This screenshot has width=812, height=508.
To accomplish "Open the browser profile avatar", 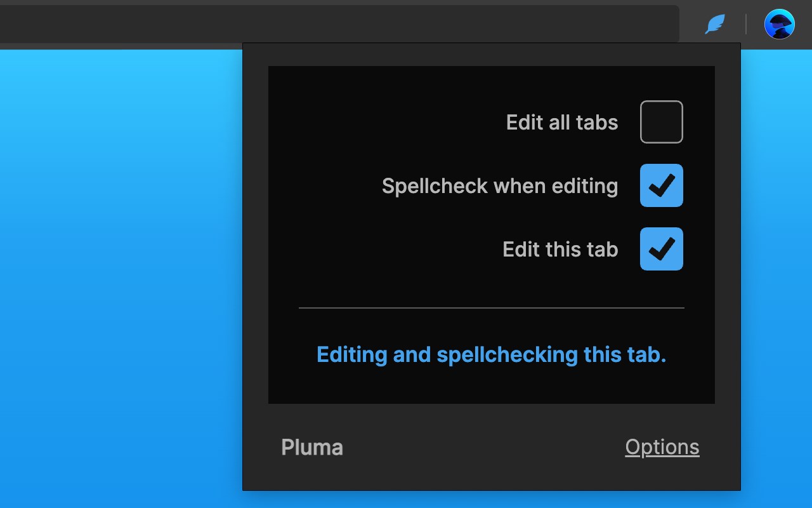I will click(779, 25).
